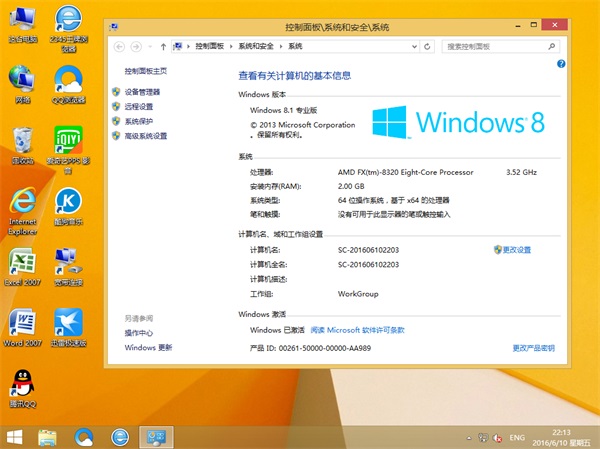Image resolution: width=600 pixels, height=449 pixels.
Task: Click the Windows Start button
Action: click(14, 436)
